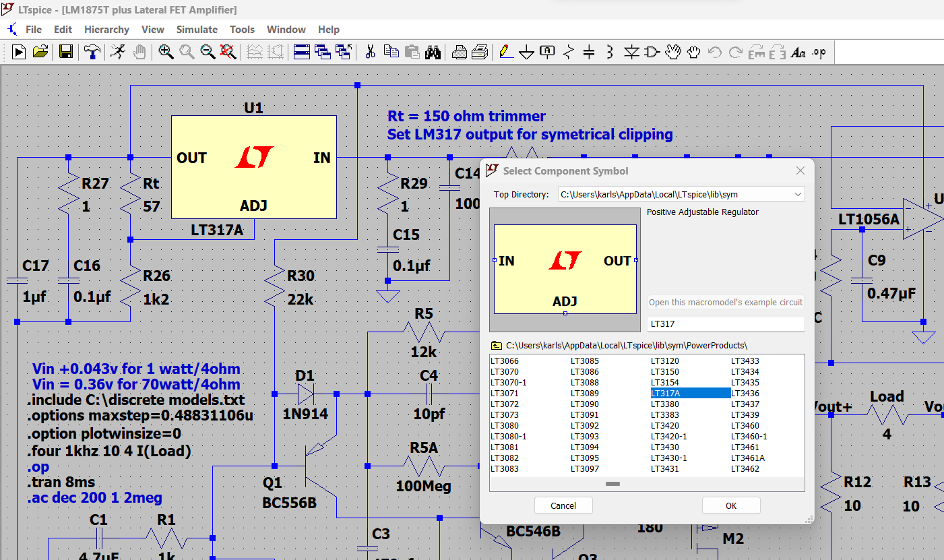Click the .ac dec 200 1 2meg directive

[94, 499]
